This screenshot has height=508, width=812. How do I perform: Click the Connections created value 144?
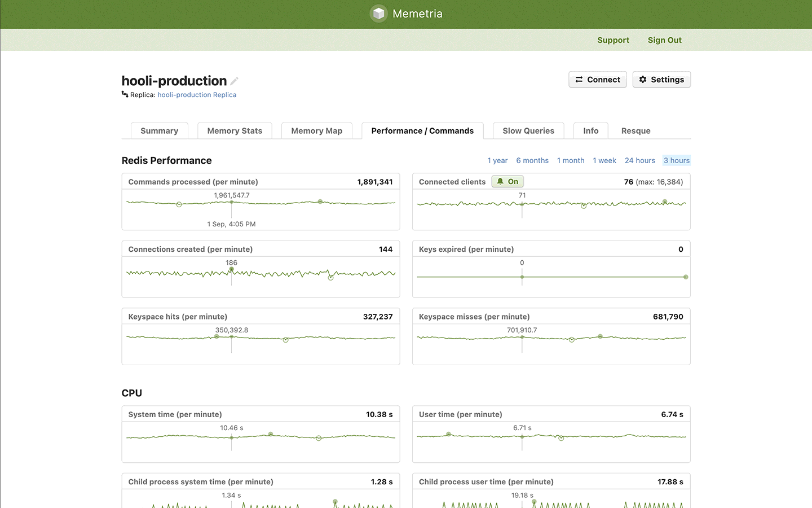coord(386,249)
